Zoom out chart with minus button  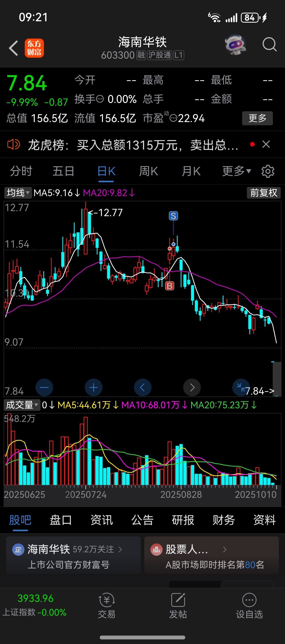44,387
